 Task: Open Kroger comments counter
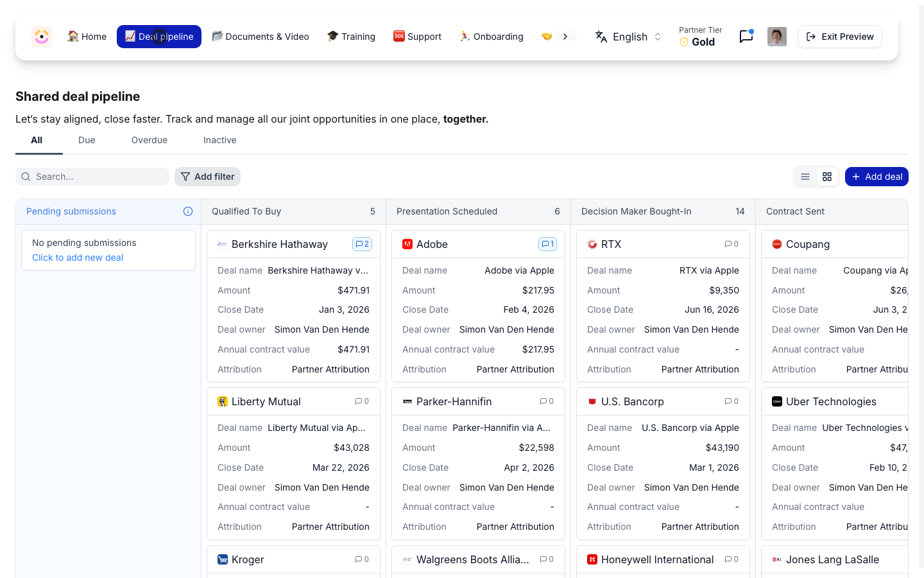(362, 559)
